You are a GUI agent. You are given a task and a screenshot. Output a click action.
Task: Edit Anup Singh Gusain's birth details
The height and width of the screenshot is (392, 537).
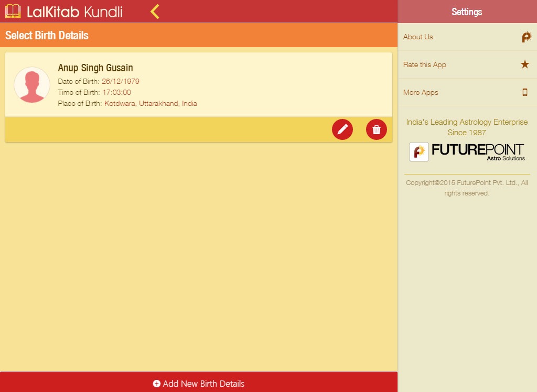[x=342, y=129]
